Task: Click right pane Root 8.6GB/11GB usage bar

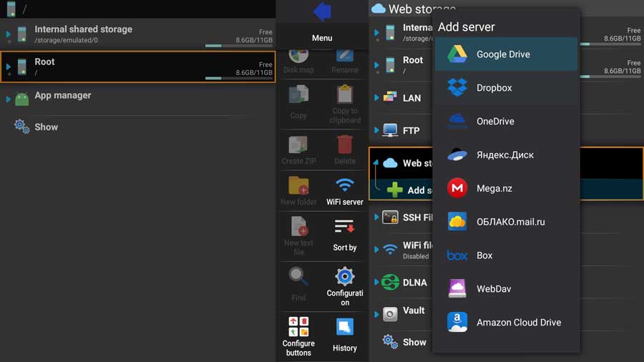Action: click(610, 77)
